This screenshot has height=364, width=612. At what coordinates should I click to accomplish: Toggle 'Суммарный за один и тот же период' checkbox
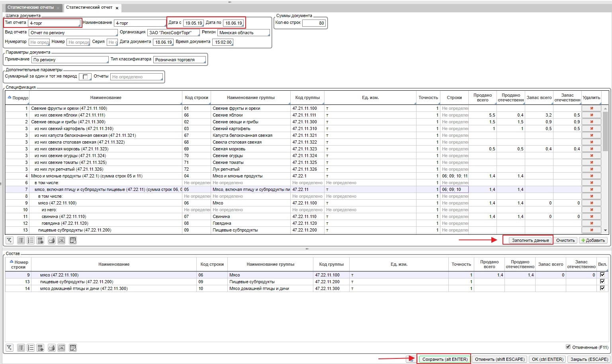tap(85, 77)
